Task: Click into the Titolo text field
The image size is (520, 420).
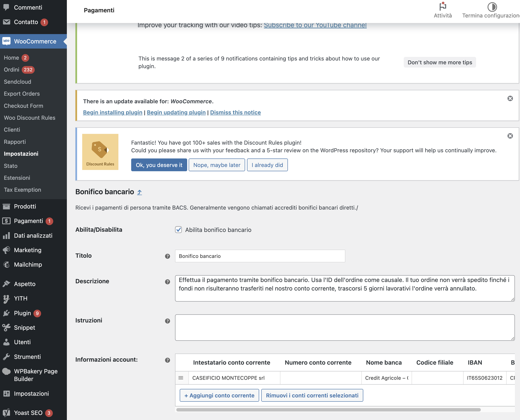Action: tap(260, 256)
